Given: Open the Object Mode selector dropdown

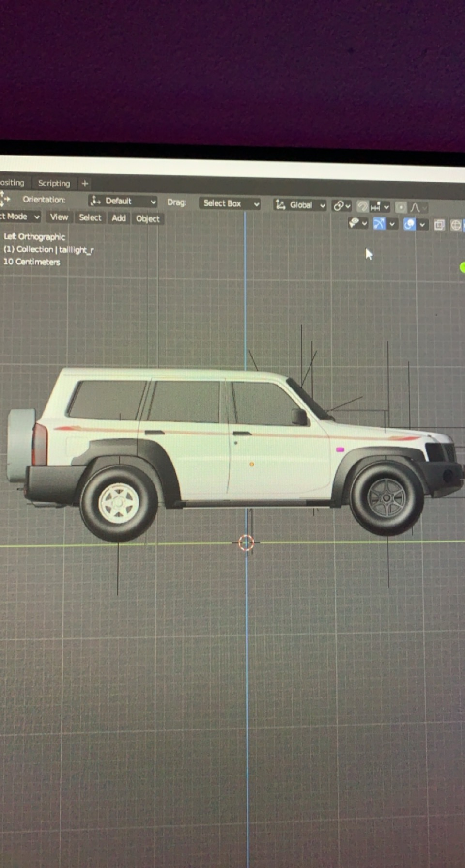Looking at the screenshot, I should [20, 217].
